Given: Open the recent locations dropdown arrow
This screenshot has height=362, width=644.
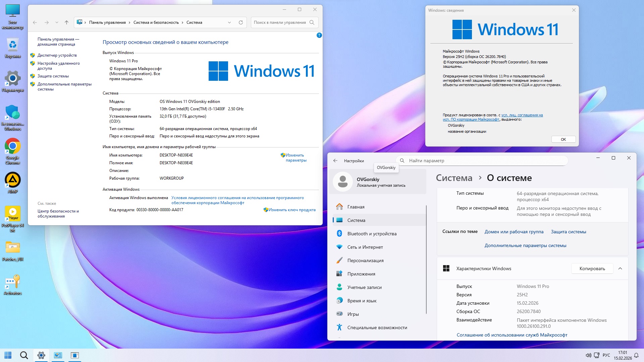Looking at the screenshot, I should coord(57,22).
